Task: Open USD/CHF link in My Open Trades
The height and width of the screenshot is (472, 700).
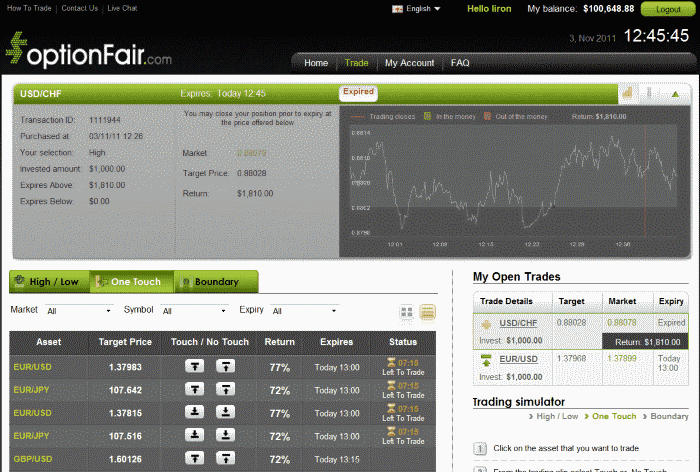Action: click(518, 323)
